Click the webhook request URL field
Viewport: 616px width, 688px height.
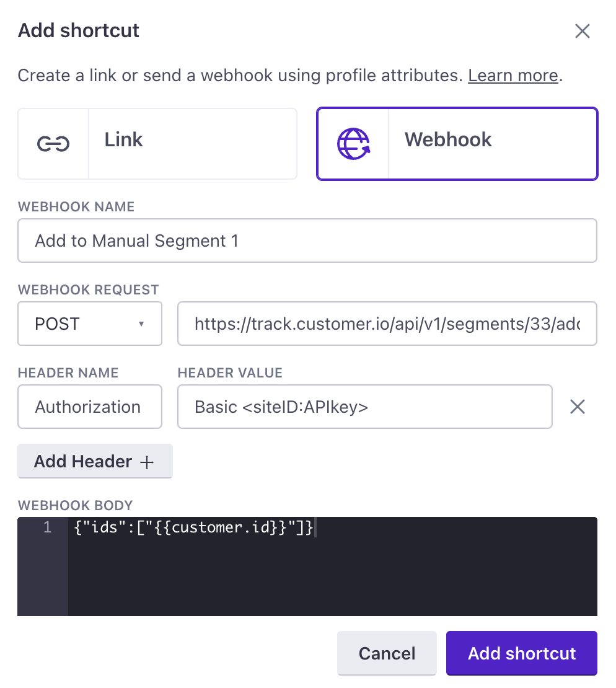tap(387, 324)
